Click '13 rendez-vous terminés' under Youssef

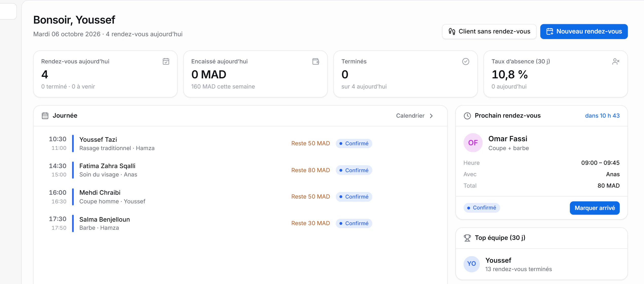518,269
